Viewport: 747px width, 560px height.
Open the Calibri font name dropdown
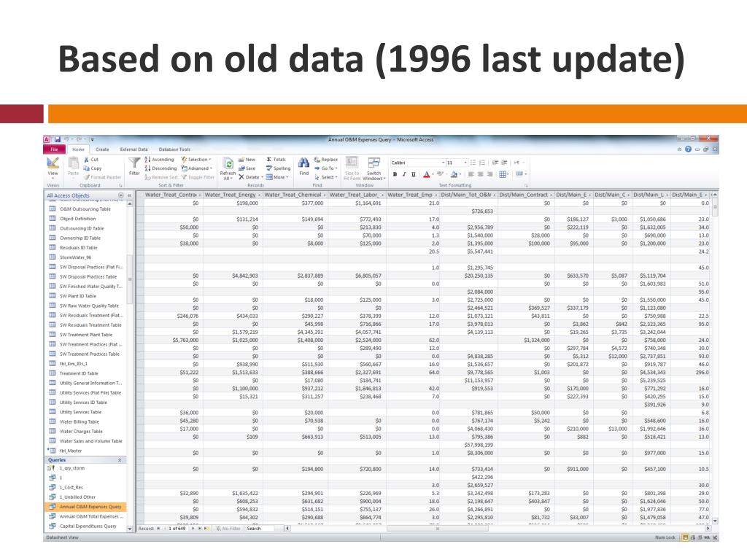pos(443,163)
